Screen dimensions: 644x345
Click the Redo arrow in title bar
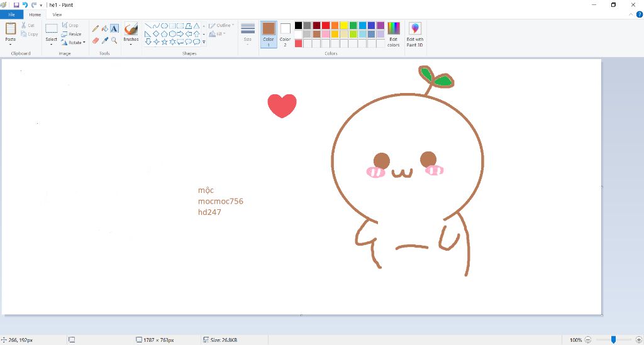pos(34,5)
